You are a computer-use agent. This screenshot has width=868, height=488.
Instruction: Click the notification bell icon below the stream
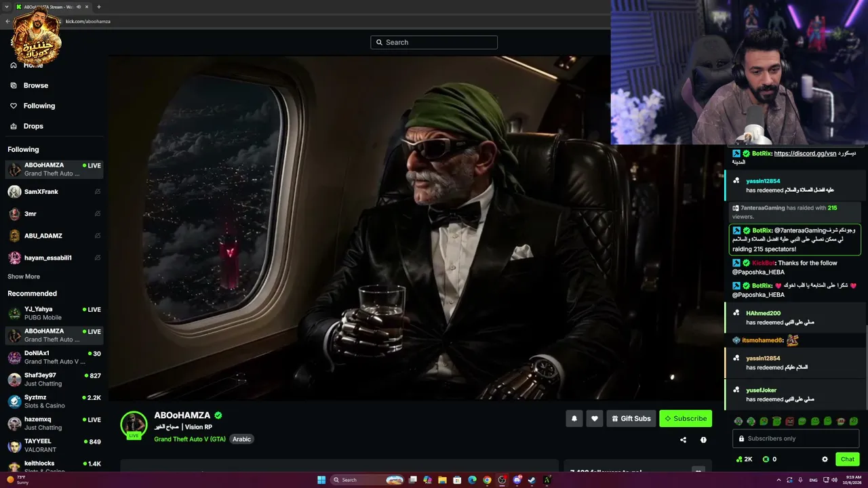pyautogui.click(x=574, y=418)
